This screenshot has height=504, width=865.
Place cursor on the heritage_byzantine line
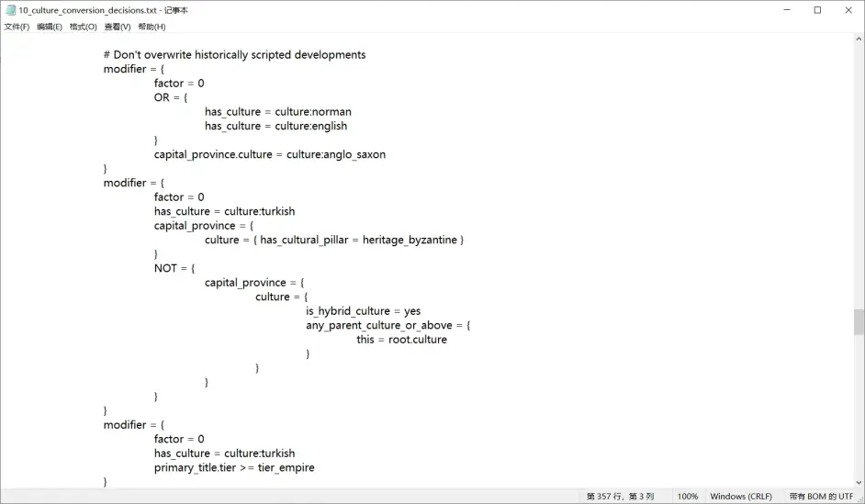pos(334,241)
